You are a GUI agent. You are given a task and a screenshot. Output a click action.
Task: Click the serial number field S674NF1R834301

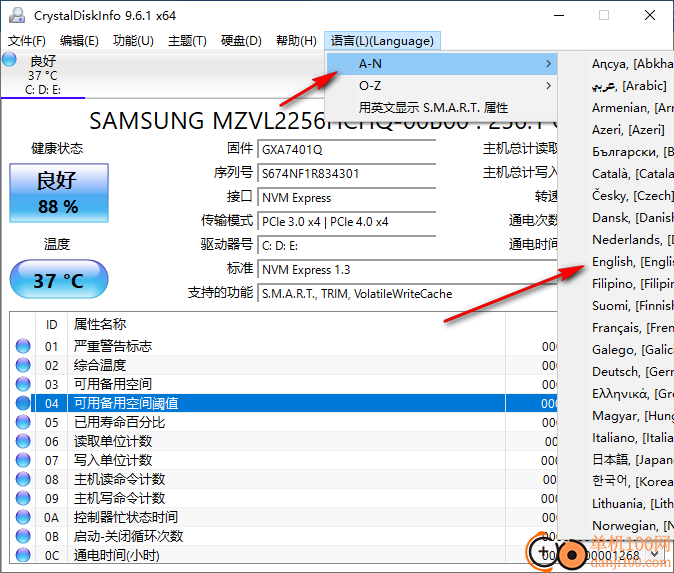[346, 174]
